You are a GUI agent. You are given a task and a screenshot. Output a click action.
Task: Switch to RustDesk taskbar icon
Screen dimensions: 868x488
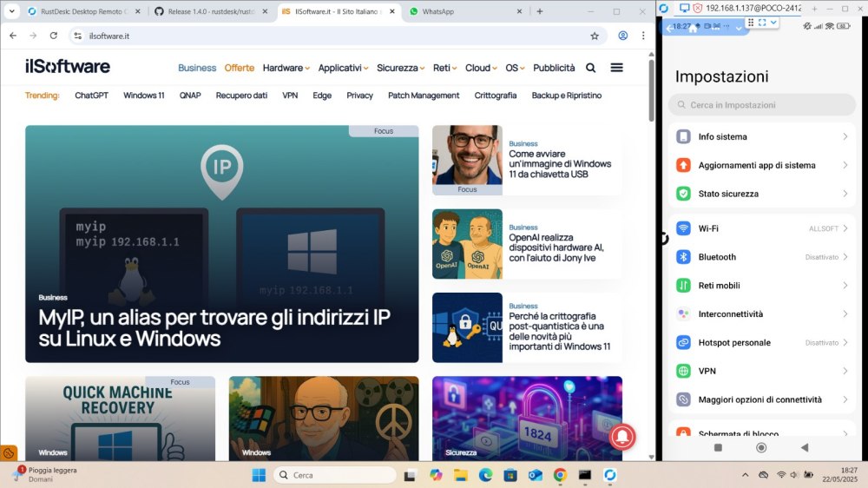point(610,475)
